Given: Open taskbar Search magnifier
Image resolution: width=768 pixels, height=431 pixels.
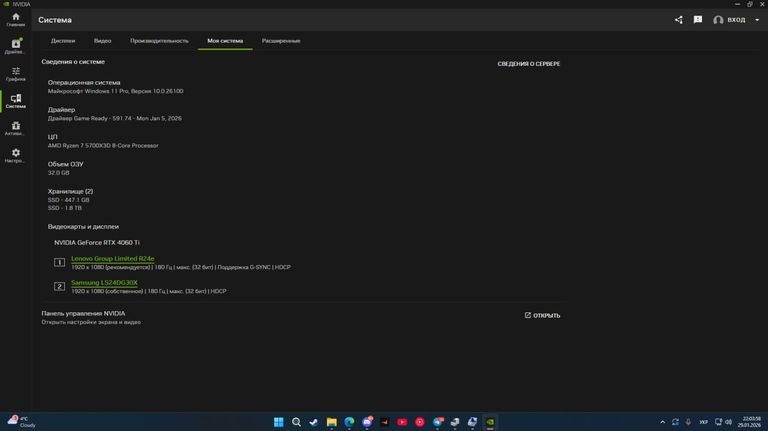Looking at the screenshot, I should (x=296, y=422).
